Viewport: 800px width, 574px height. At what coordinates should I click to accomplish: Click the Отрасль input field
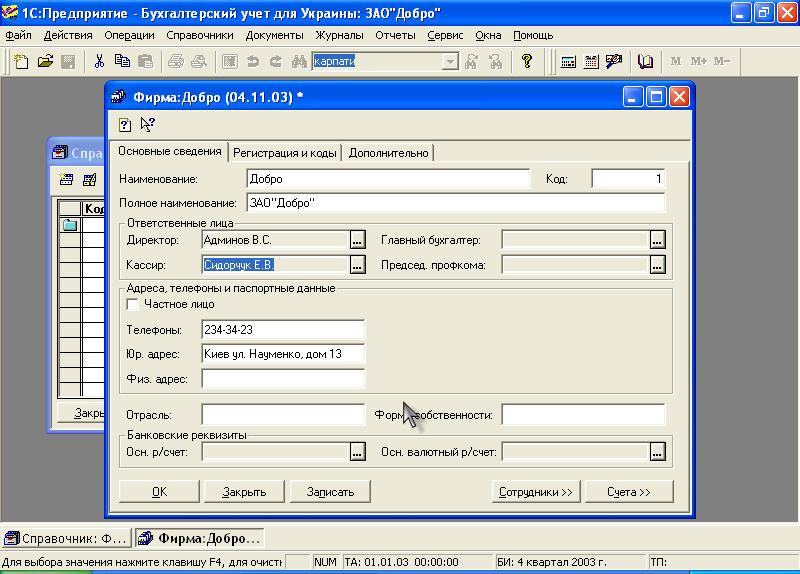283,415
